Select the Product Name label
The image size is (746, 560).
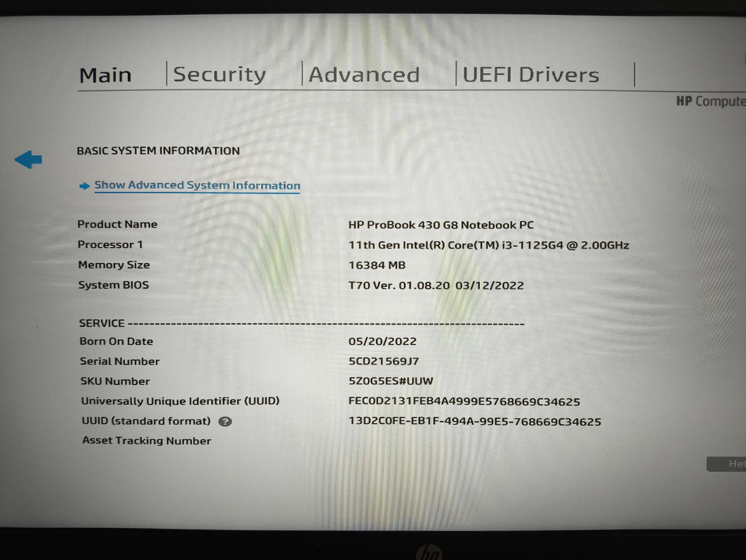pyautogui.click(x=117, y=224)
